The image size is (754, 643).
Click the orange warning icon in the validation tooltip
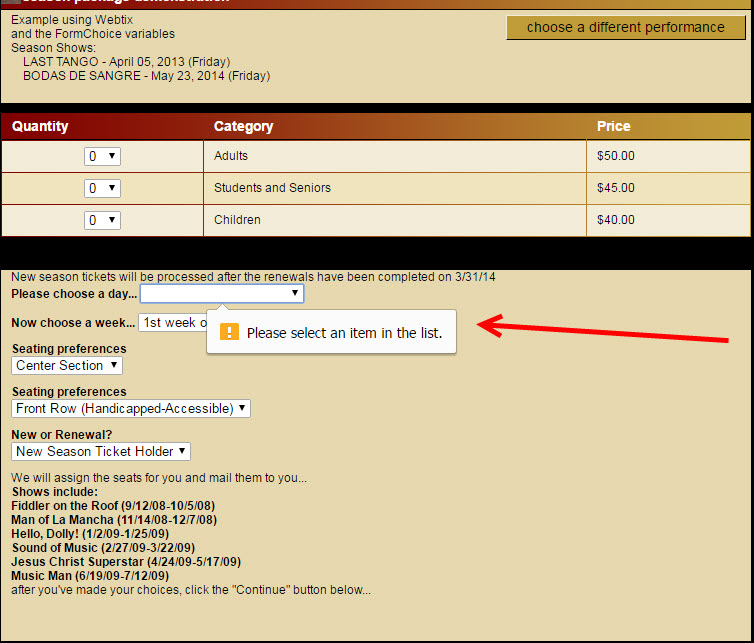click(229, 332)
